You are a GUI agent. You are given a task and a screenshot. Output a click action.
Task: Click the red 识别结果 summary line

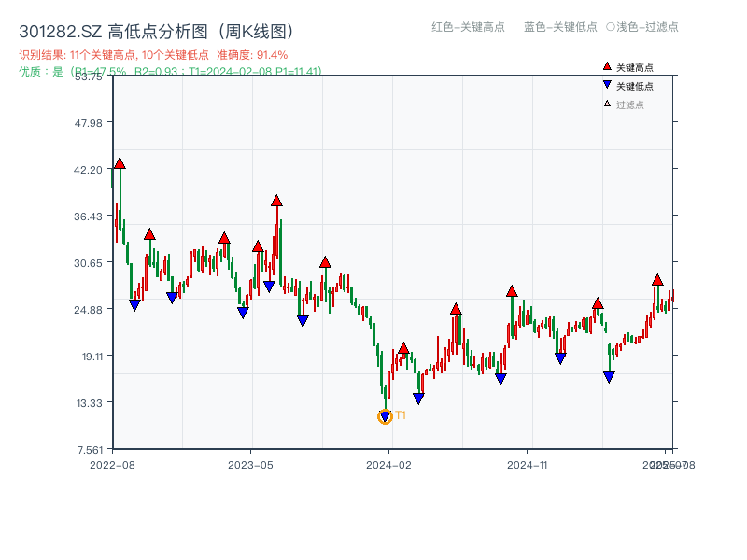coord(153,55)
